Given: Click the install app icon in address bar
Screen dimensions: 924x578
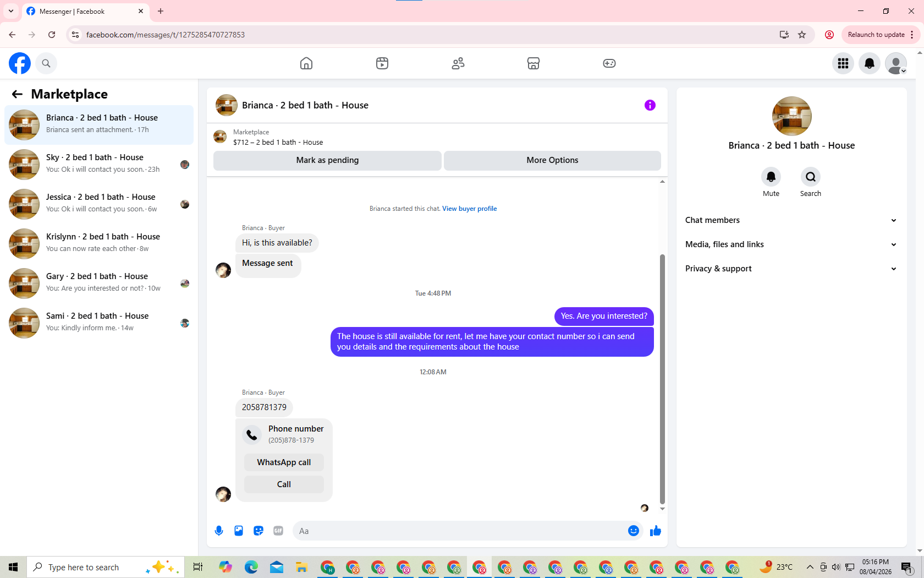Looking at the screenshot, I should [784, 35].
